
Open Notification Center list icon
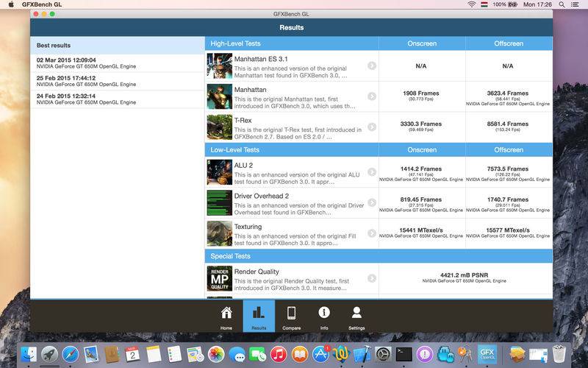575,4
